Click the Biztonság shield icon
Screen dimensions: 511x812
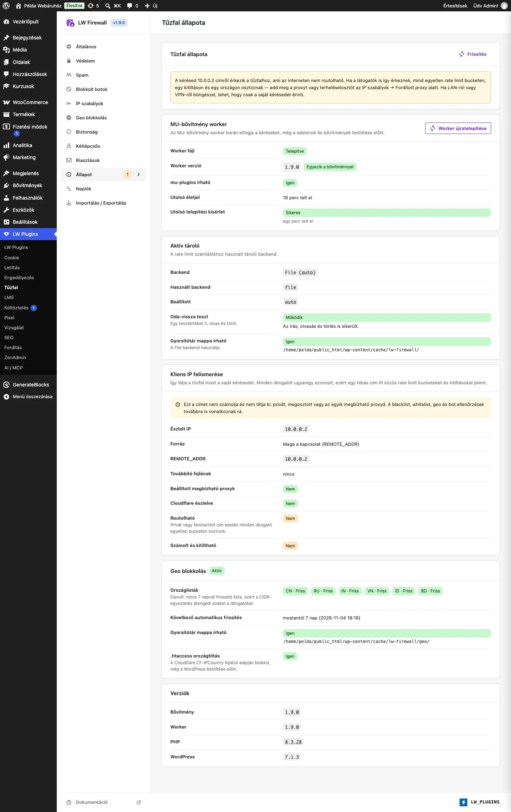pyautogui.click(x=69, y=132)
